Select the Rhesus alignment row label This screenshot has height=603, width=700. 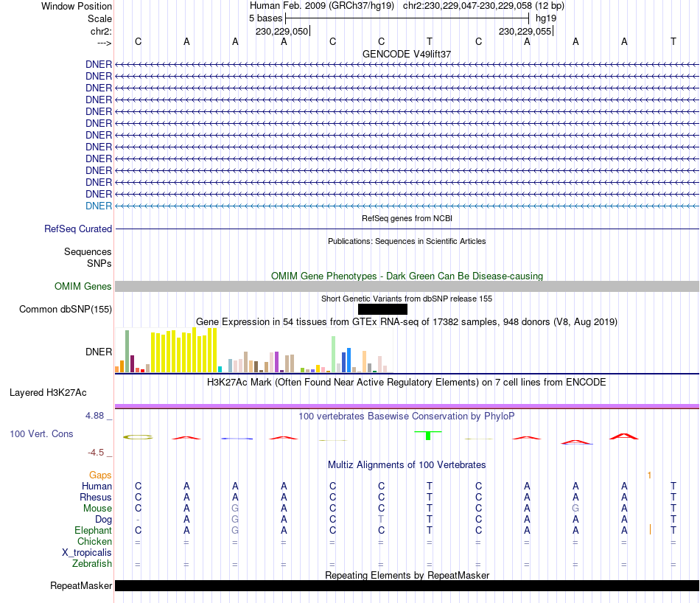(x=96, y=497)
